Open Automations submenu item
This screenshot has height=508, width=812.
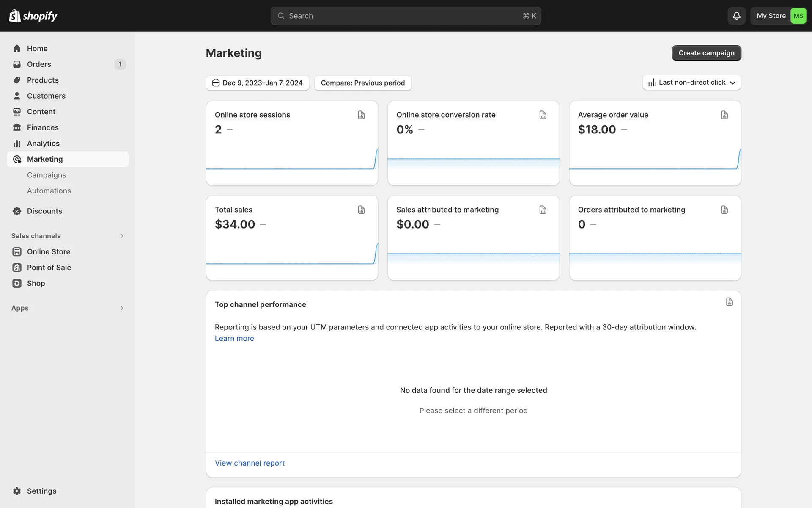49,191
